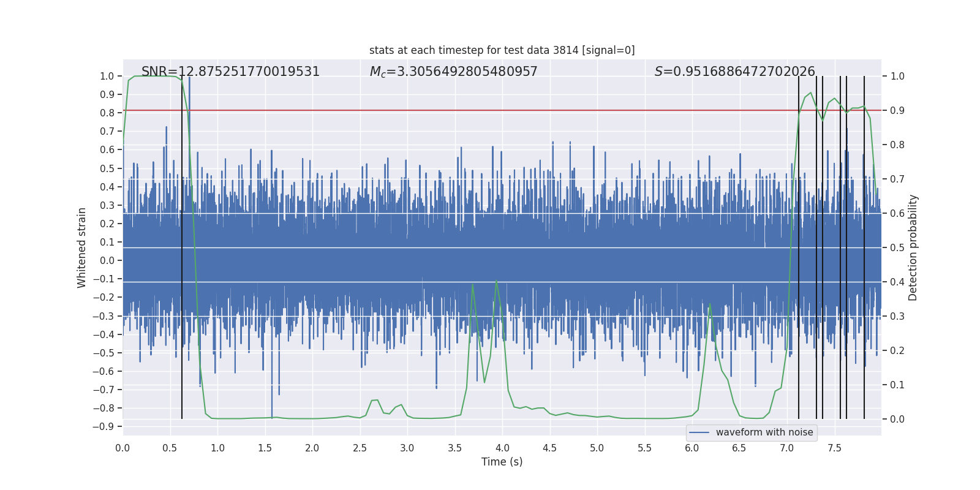Click the black vertical marker near 7.1 seconds
Screen dimensions: 980x490
pyautogui.click(x=799, y=257)
